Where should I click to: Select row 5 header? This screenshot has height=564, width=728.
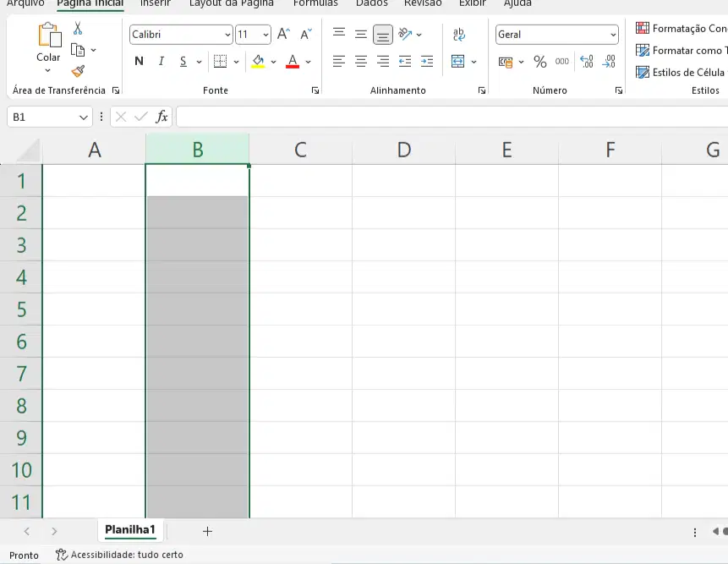21,309
